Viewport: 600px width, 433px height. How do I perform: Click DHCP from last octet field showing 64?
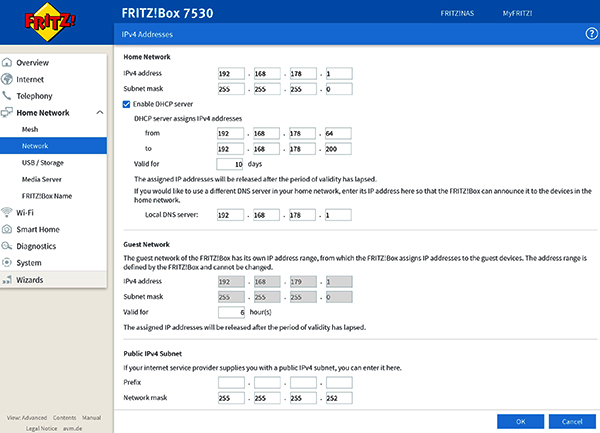click(x=338, y=133)
